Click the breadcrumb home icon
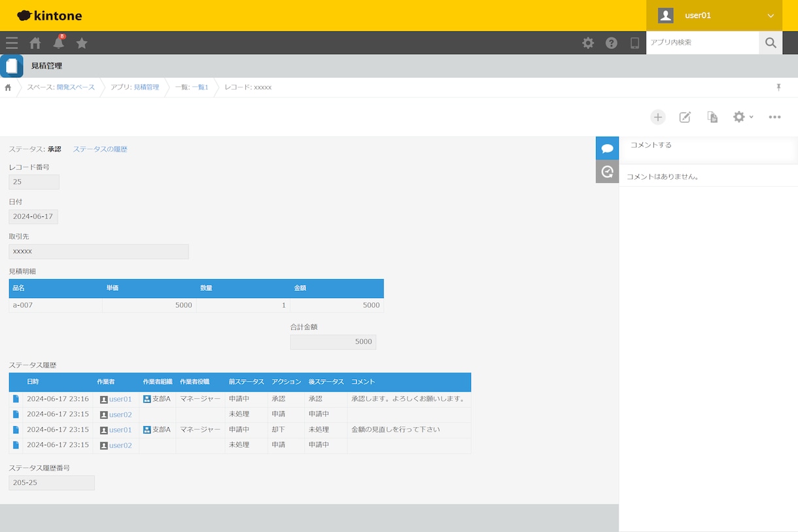This screenshot has height=532, width=798. coord(9,88)
